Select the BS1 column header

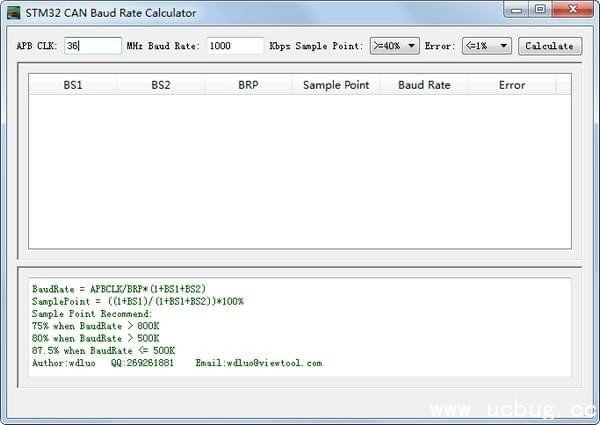coord(73,85)
